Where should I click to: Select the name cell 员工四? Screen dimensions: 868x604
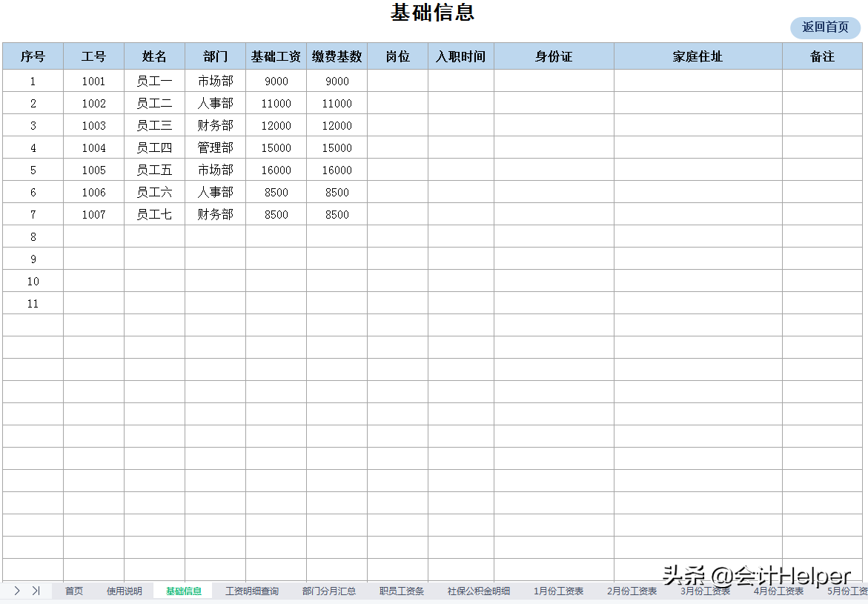pos(154,147)
